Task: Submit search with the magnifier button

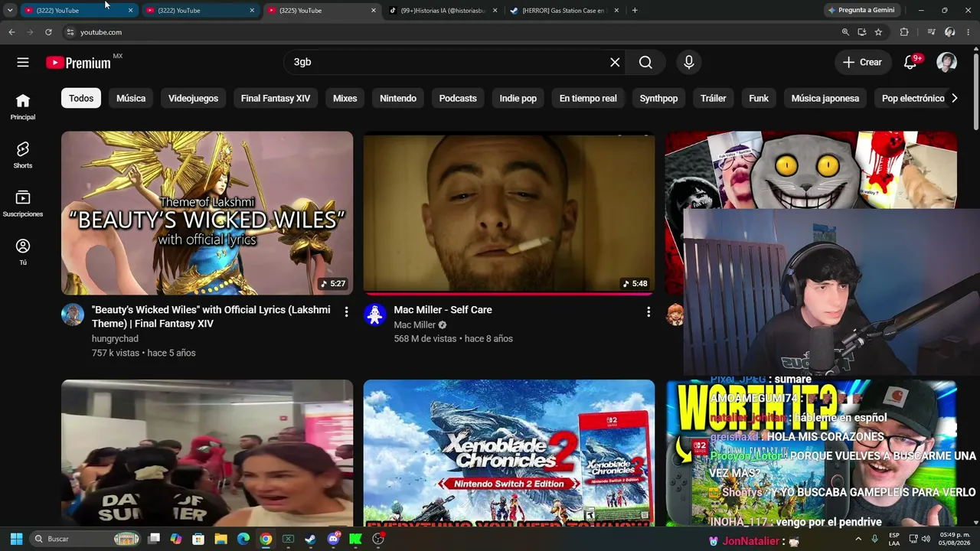Action: pyautogui.click(x=645, y=62)
